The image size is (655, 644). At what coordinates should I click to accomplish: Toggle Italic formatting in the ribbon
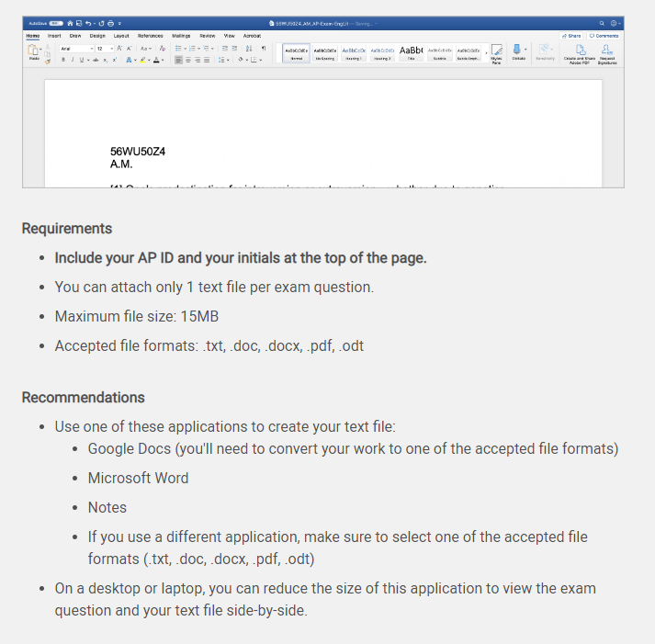[x=73, y=60]
